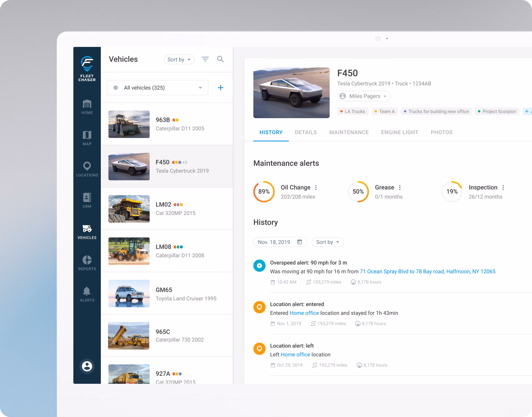Open Locations from the sidebar
Image resolution: width=532 pixels, height=417 pixels.
(x=87, y=169)
